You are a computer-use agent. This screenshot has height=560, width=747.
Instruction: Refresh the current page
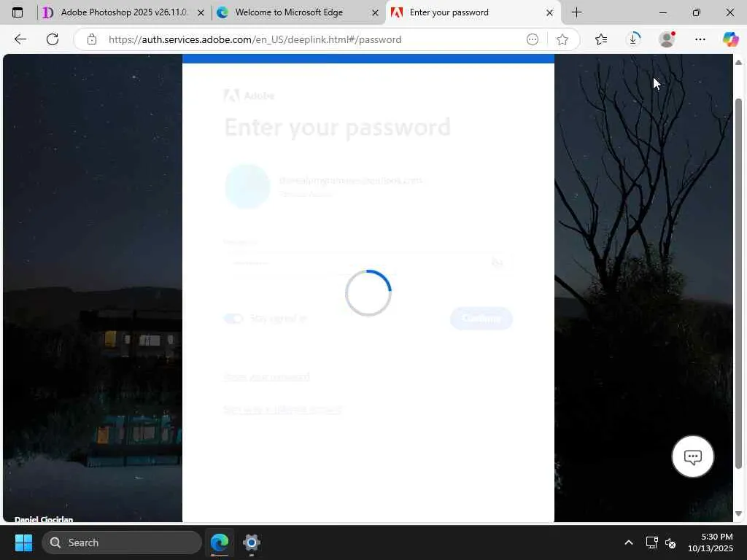pos(53,39)
